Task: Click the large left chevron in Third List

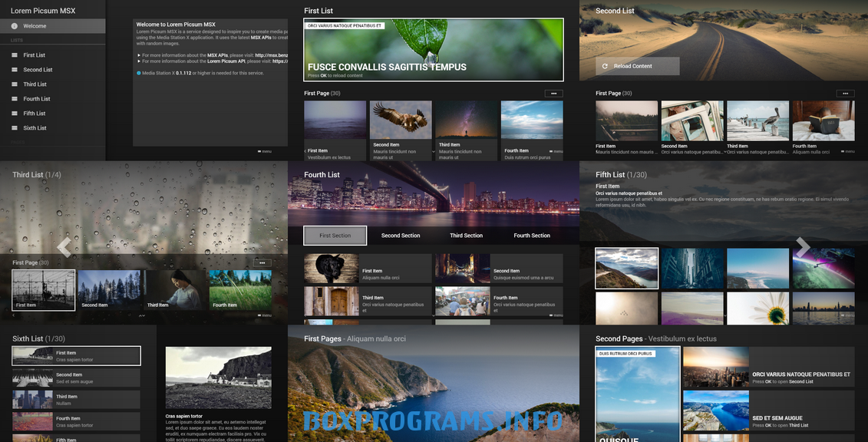Action: tap(64, 247)
